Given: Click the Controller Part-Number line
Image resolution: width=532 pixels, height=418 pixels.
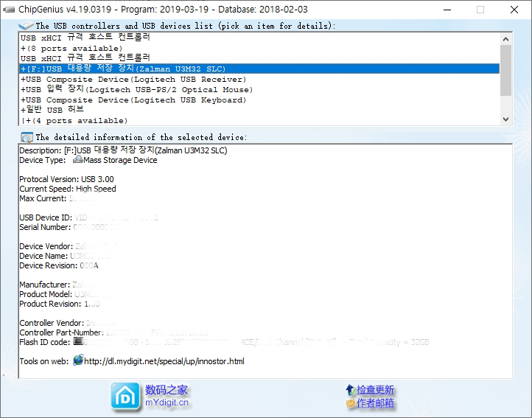Looking at the screenshot, I should pyautogui.click(x=113, y=332).
